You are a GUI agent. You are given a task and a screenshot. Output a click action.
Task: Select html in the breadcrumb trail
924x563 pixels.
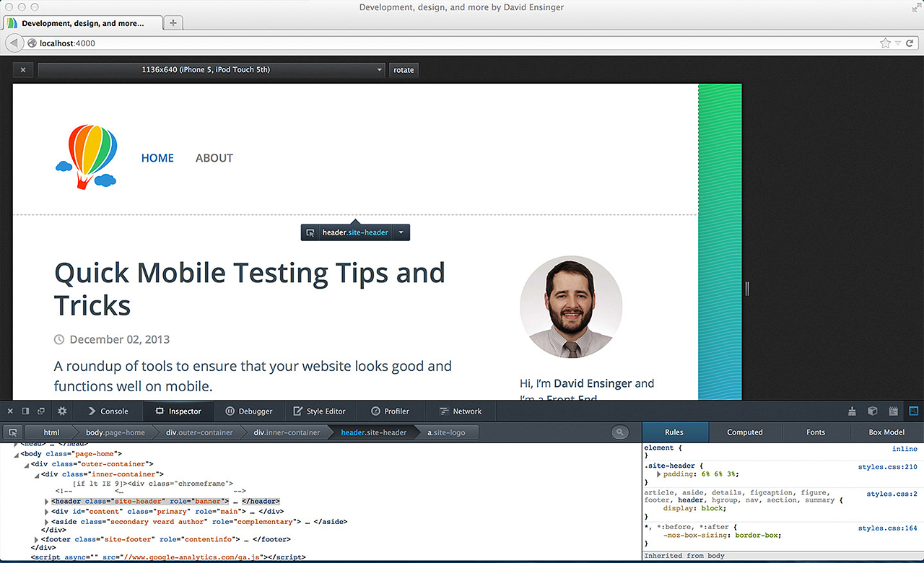[51, 432]
